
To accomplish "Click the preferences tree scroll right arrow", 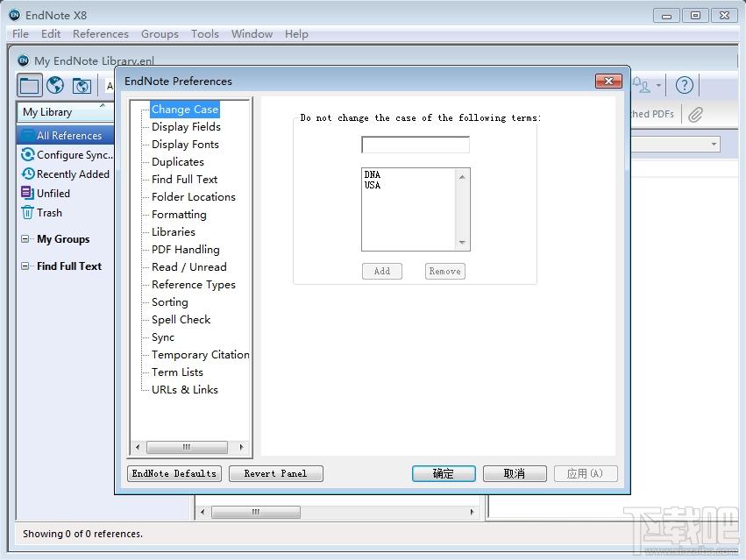I will [x=241, y=447].
